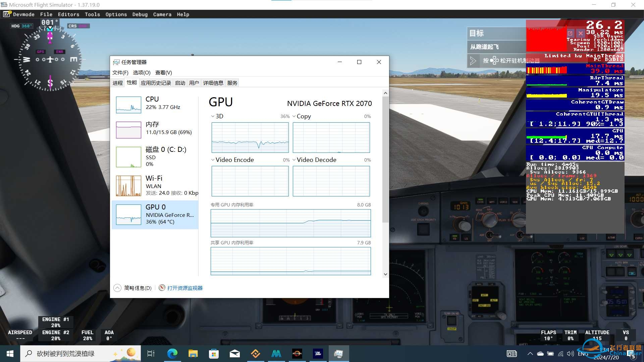Click the shared GPU memory usage graph
This screenshot has width=644, height=362.
290,261
